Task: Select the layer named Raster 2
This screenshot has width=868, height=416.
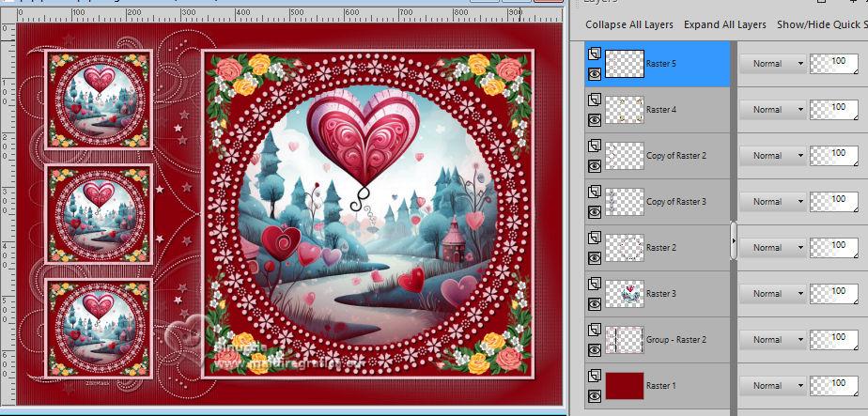Action: click(x=661, y=247)
